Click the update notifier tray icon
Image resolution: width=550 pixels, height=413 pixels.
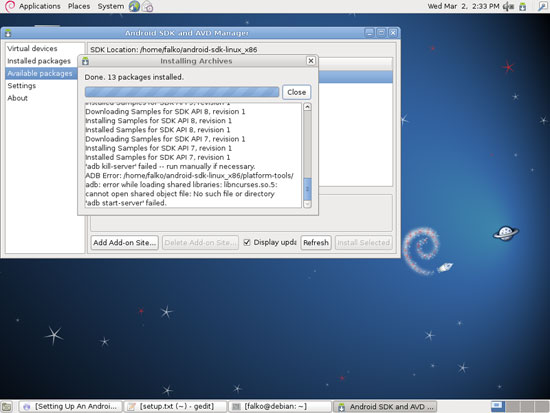point(523,6)
